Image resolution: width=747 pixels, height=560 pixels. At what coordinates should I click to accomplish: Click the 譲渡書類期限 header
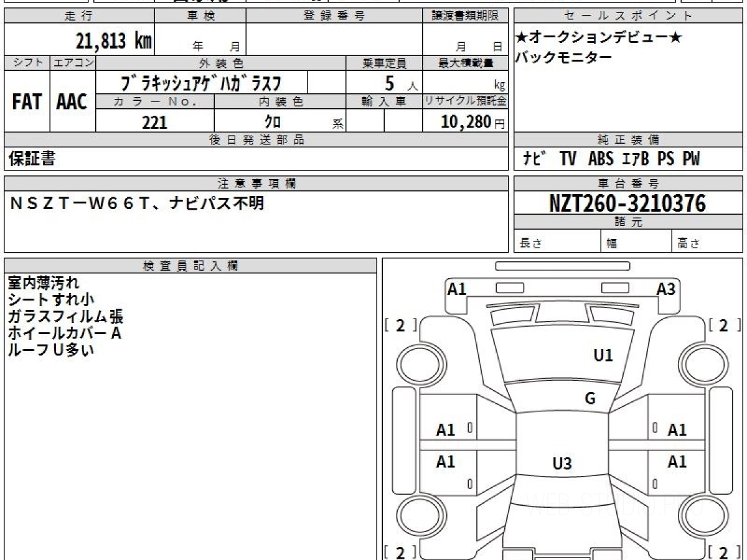[466, 16]
